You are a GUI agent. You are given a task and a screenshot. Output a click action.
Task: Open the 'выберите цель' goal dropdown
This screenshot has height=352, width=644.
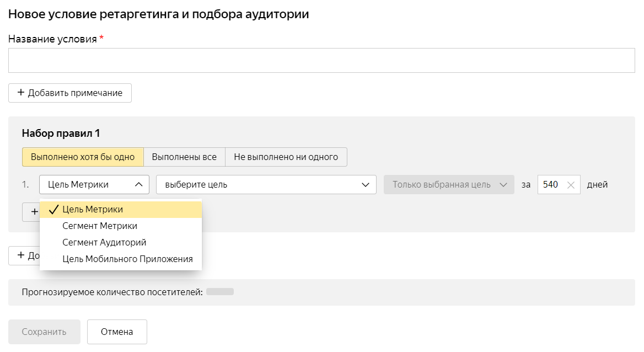(x=266, y=185)
